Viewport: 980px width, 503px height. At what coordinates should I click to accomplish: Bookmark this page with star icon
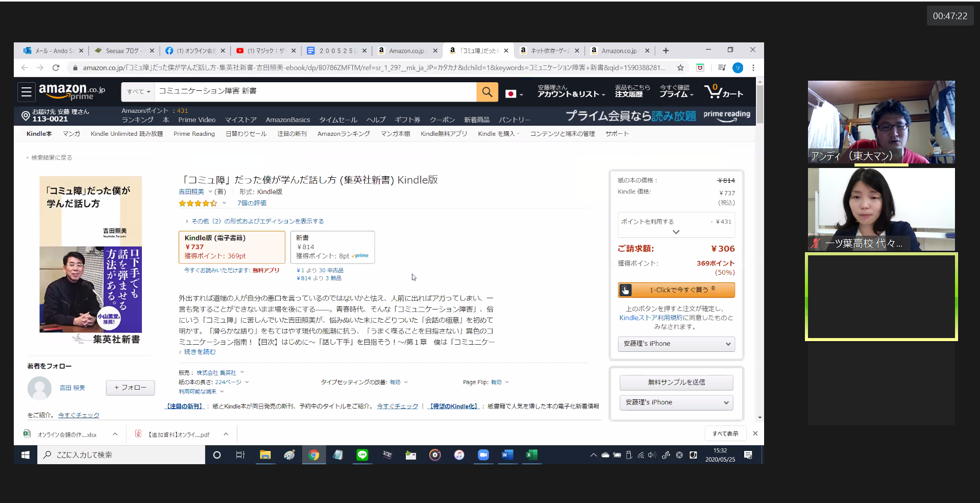coord(680,67)
